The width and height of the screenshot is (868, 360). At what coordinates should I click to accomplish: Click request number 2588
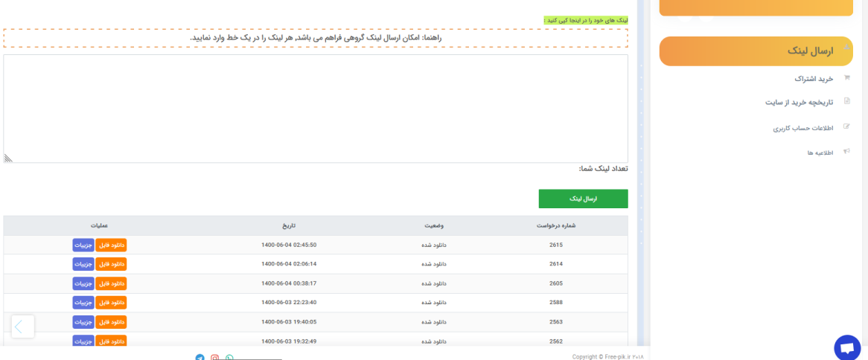click(556, 303)
